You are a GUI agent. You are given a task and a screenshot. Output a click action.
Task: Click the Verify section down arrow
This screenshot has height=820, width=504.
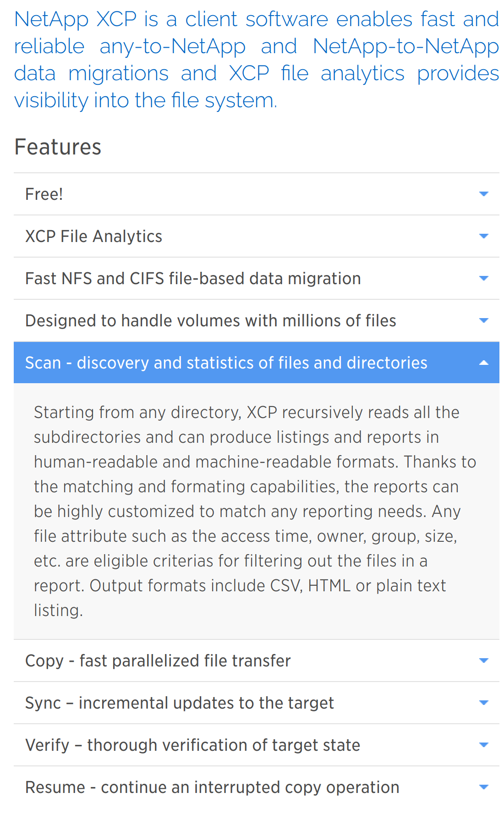point(483,745)
